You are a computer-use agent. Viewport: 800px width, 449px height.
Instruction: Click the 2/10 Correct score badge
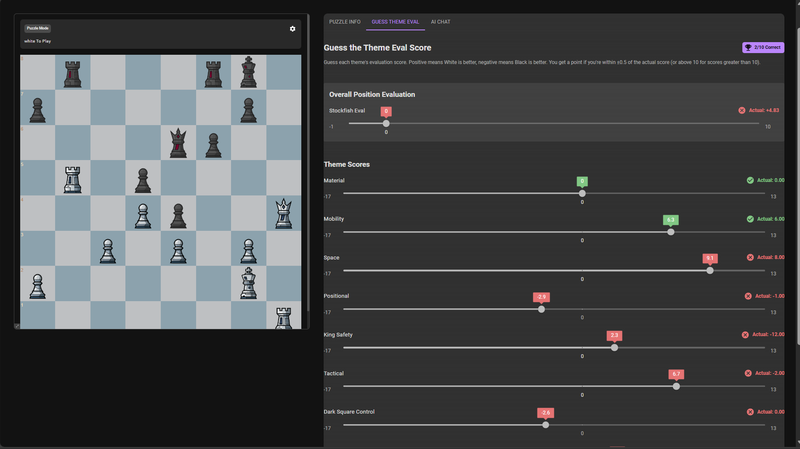coord(763,47)
